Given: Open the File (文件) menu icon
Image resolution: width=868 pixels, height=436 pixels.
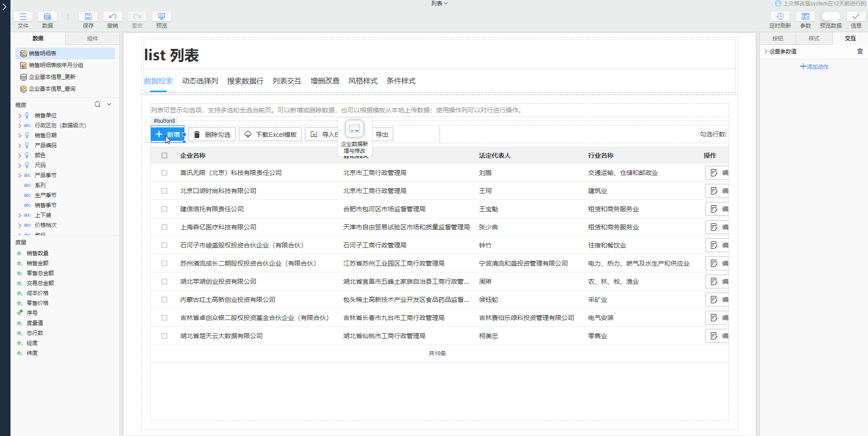Looking at the screenshot, I should pos(23,17).
